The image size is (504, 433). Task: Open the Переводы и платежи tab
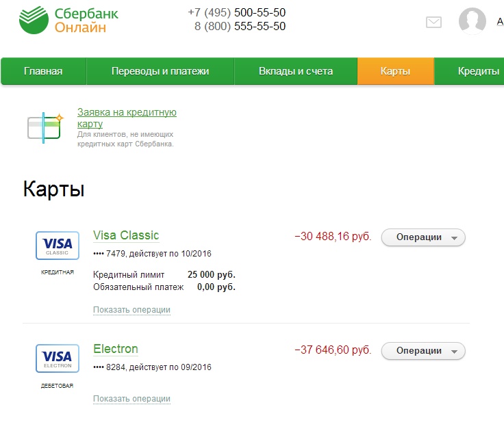(x=160, y=71)
